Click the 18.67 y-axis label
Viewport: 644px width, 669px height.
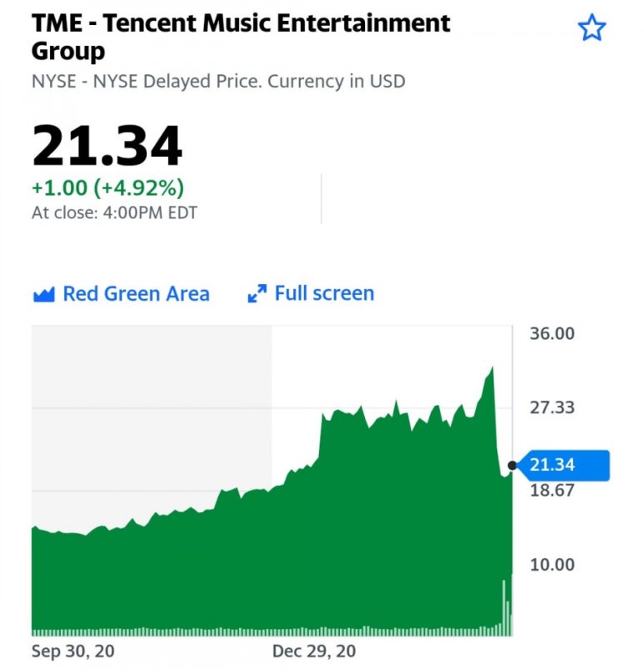pos(552,490)
